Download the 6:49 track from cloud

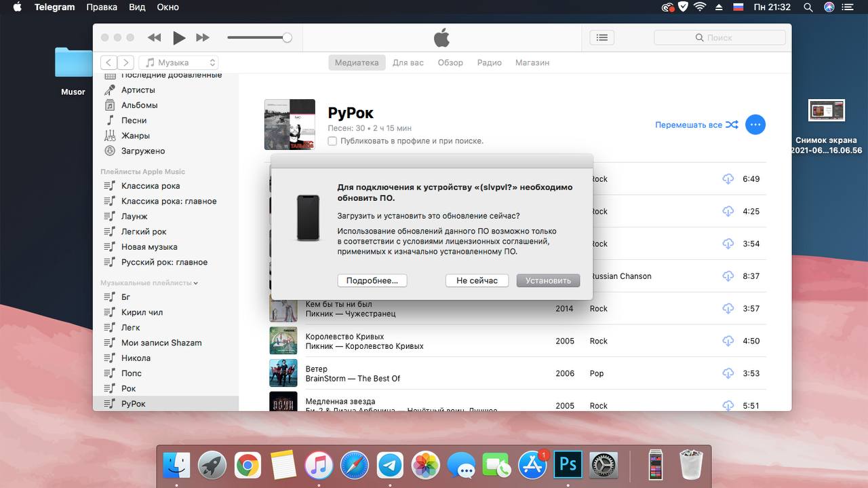728,179
